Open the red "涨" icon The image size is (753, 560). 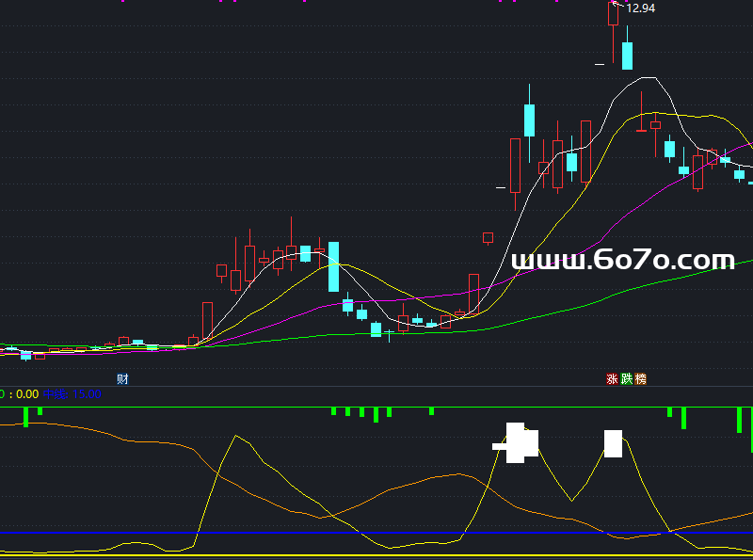pos(612,379)
